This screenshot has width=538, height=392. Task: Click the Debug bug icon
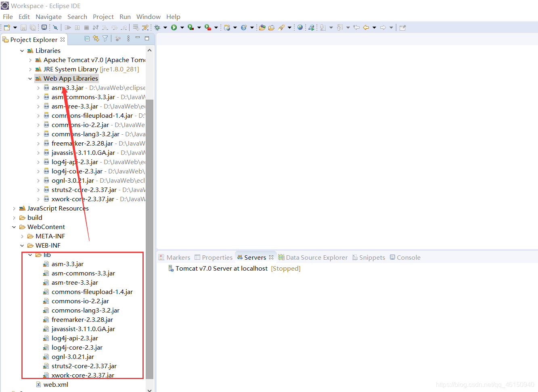tap(157, 27)
